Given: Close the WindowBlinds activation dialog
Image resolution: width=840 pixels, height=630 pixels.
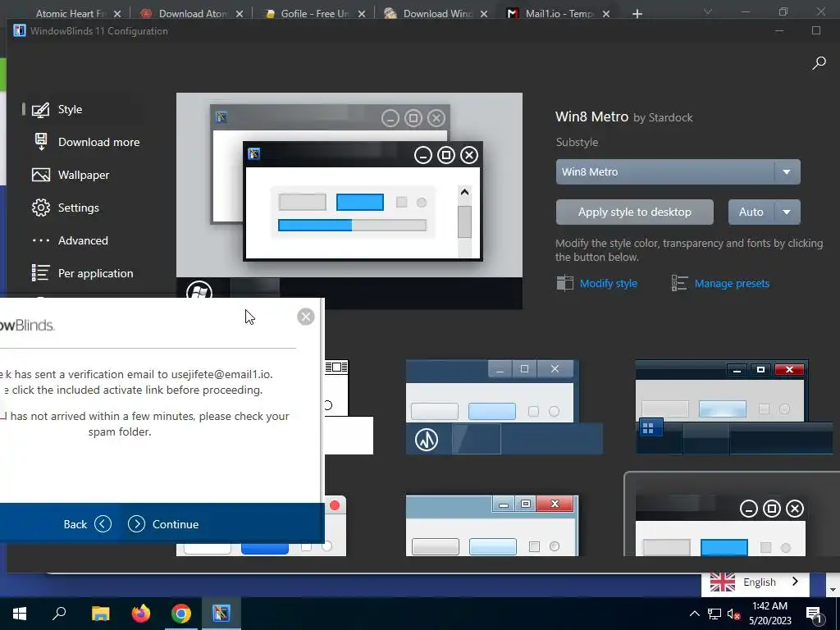Looking at the screenshot, I should 305,317.
